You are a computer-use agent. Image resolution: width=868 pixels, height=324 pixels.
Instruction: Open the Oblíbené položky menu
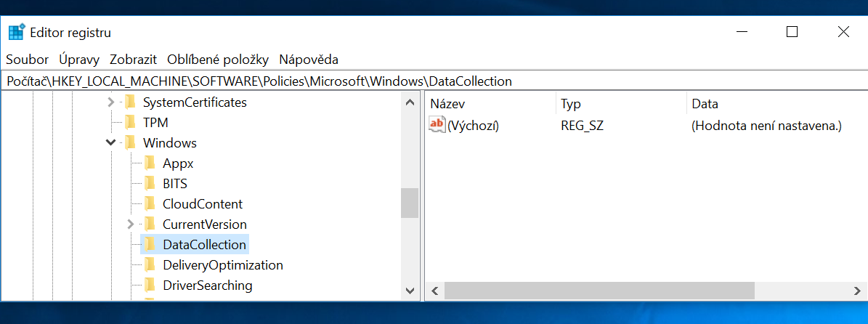pos(218,60)
